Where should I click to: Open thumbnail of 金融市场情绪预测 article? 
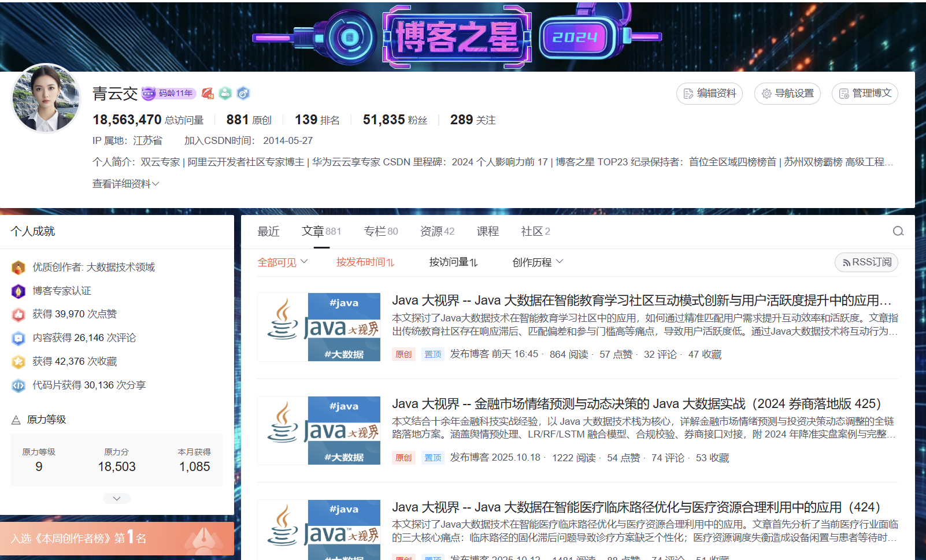[319, 431]
